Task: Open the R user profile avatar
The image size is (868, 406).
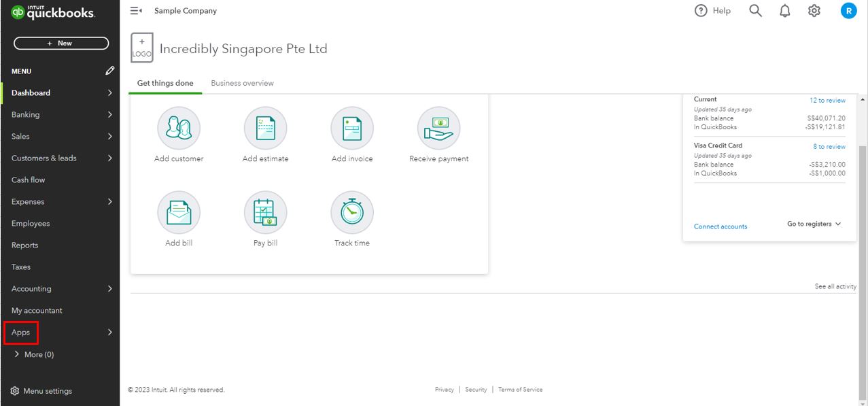Action: [848, 11]
